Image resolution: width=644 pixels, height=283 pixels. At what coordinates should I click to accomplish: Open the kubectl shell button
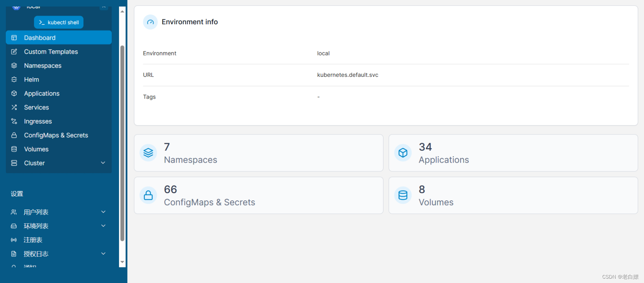point(59,22)
